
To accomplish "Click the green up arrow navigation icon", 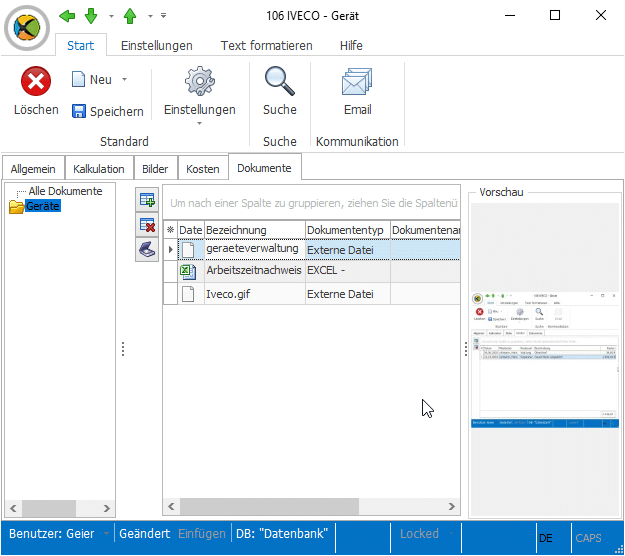I will pyautogui.click(x=130, y=16).
